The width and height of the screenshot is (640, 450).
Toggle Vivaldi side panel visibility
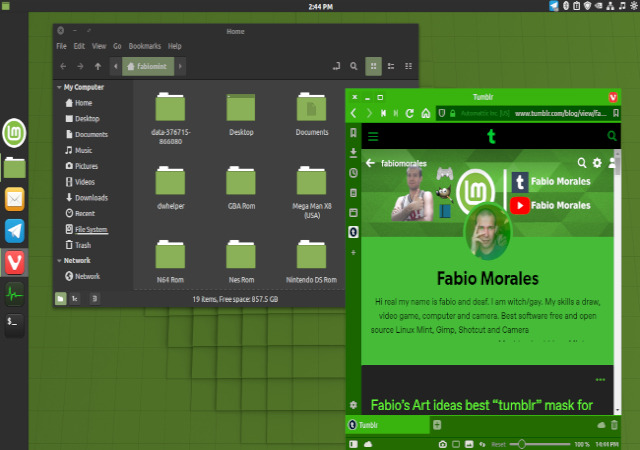click(353, 444)
